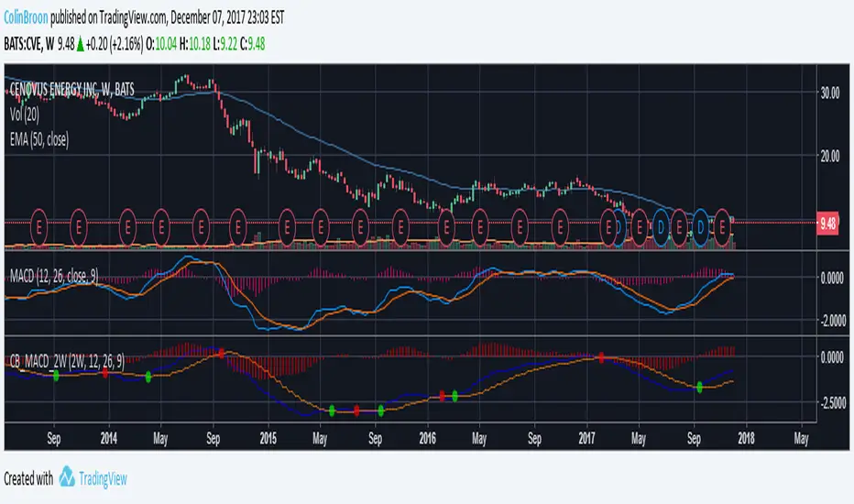
Task: Select the rightmost blue dividend D marker
Action: pyautogui.click(x=700, y=222)
